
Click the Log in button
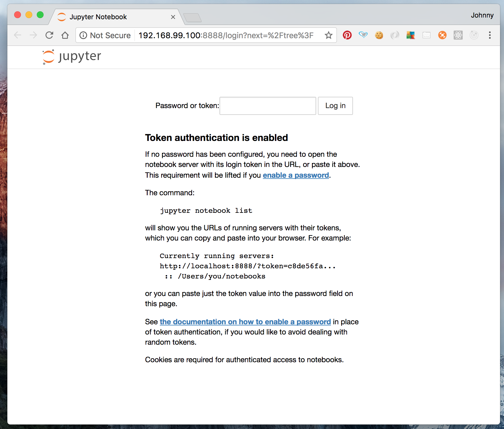click(335, 106)
